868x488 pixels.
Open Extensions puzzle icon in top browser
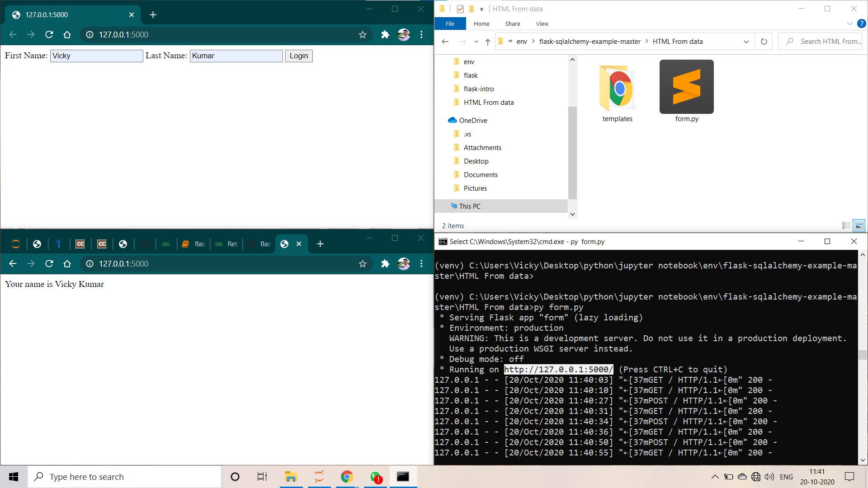[385, 35]
